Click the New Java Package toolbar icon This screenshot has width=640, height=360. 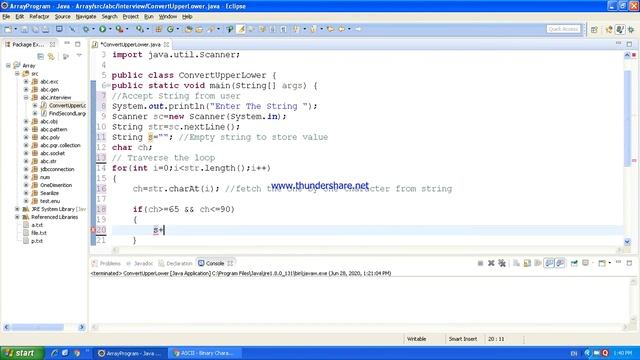coord(158,29)
